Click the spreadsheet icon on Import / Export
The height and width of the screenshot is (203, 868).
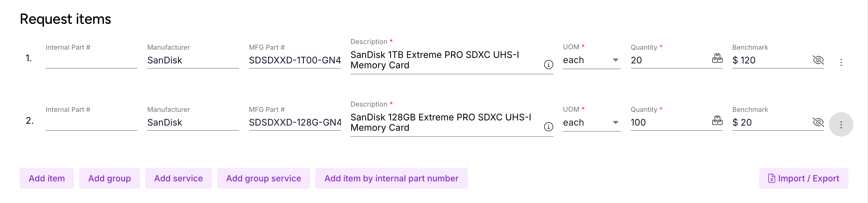(771, 178)
